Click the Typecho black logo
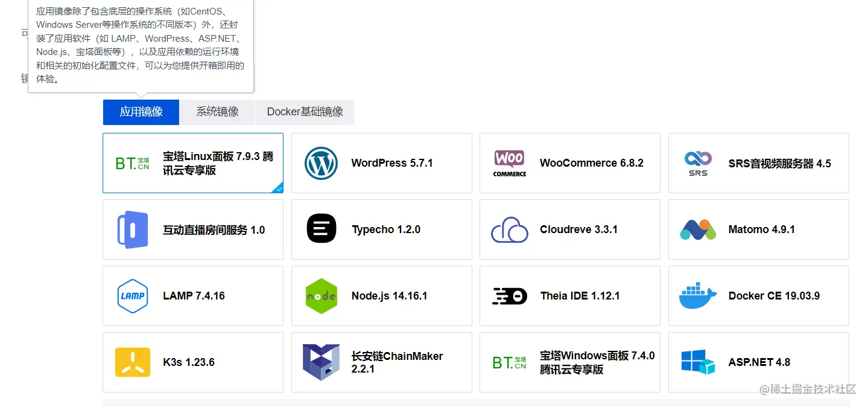Viewport: 868px width, 407px height. (322, 229)
